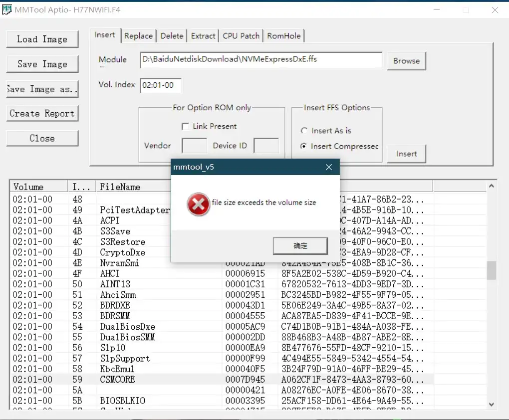The height and width of the screenshot is (420, 509).
Task: Click the red error icon in the dialog
Action: [x=198, y=204]
